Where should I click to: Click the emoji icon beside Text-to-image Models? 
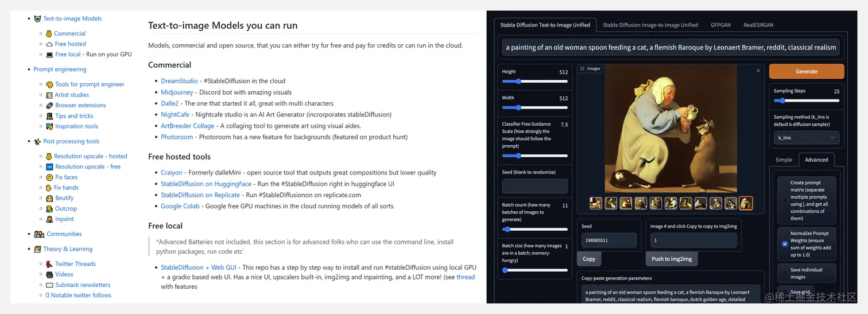pyautogui.click(x=37, y=18)
